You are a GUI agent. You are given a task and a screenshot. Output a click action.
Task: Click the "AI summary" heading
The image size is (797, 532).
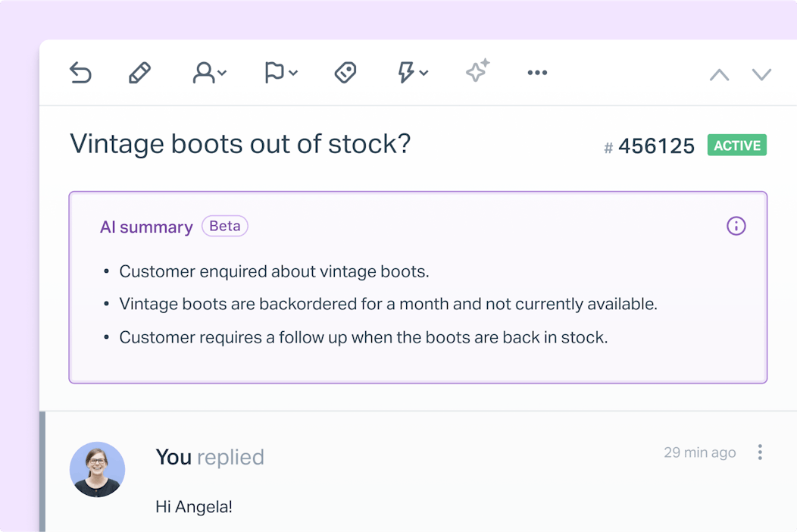click(x=146, y=227)
